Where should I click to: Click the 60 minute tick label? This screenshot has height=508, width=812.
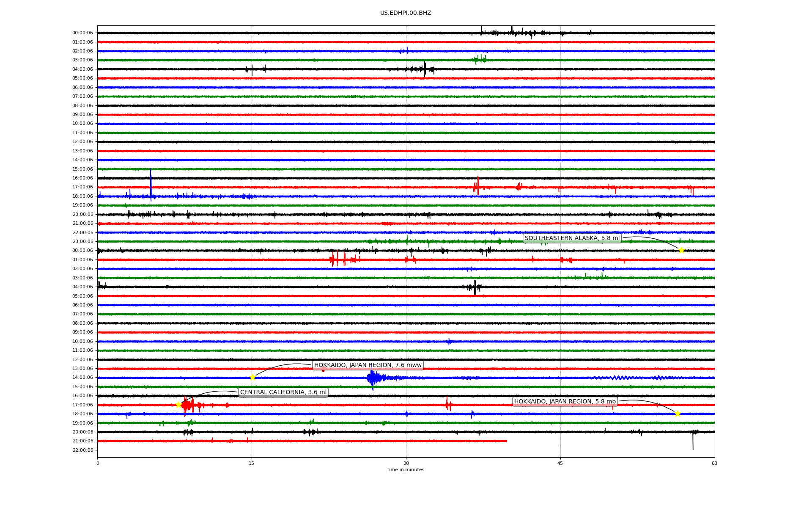pos(714,463)
